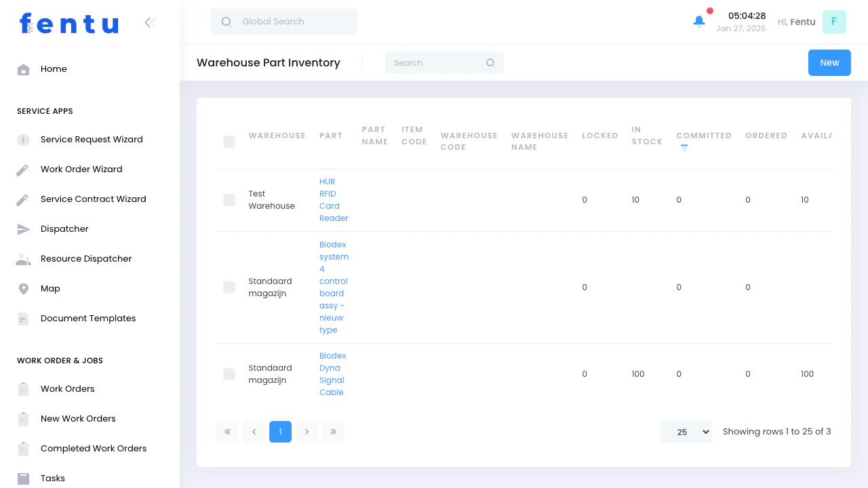Check the select-all checkbox in the table header
868x488 pixels.
(x=229, y=142)
